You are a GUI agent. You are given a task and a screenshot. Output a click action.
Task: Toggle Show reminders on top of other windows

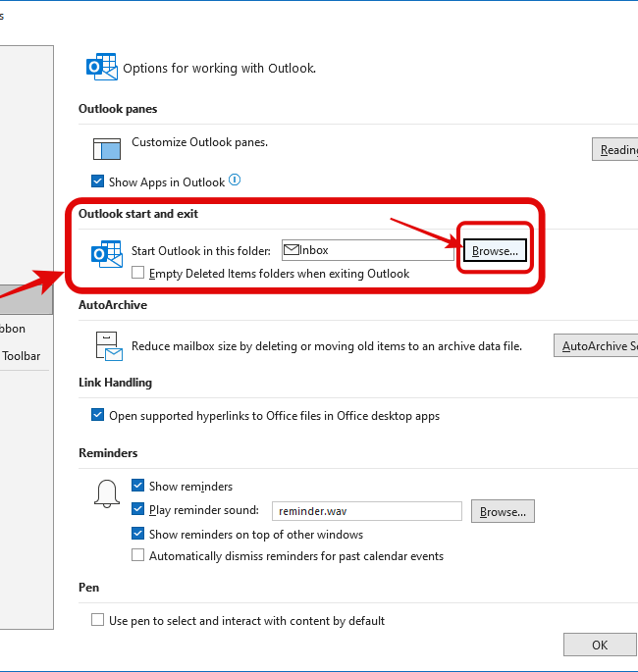tap(137, 534)
